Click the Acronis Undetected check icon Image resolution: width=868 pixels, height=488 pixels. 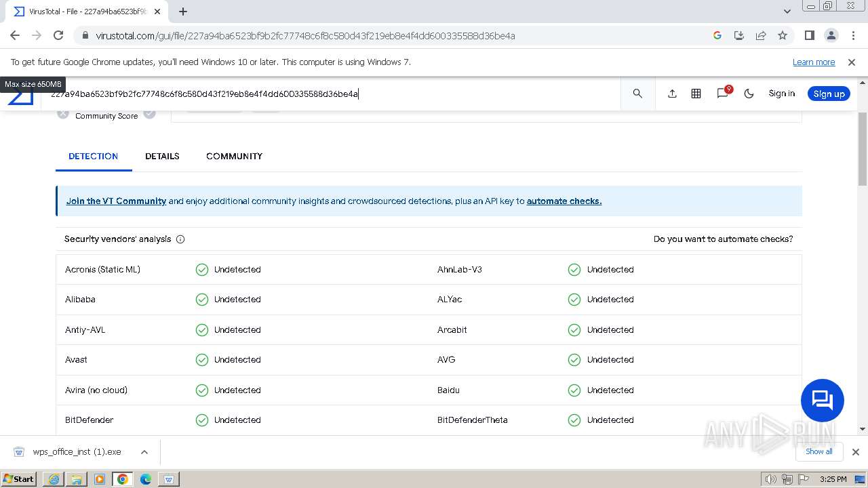201,270
